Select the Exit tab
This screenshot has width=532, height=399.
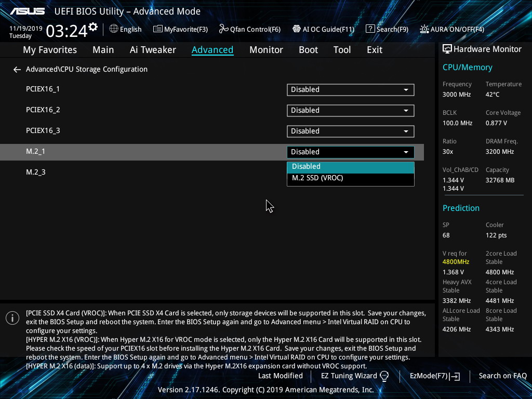click(375, 50)
